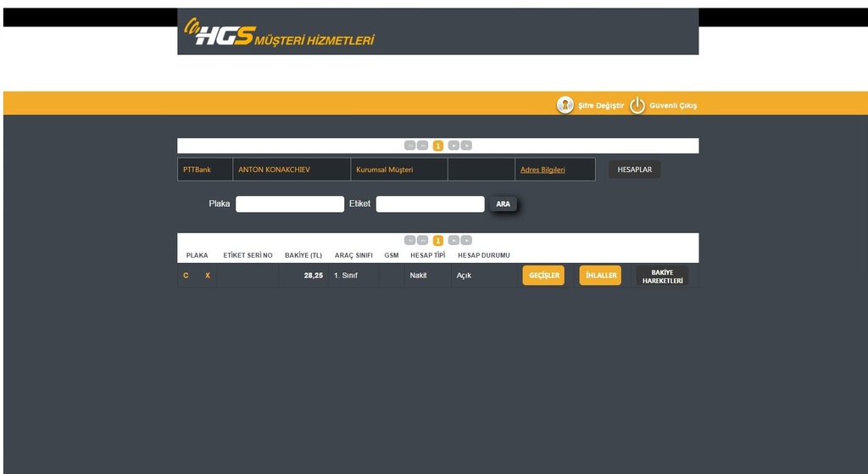Jump to last page in accounts table paginator
The image size is (868, 474).
click(466, 241)
